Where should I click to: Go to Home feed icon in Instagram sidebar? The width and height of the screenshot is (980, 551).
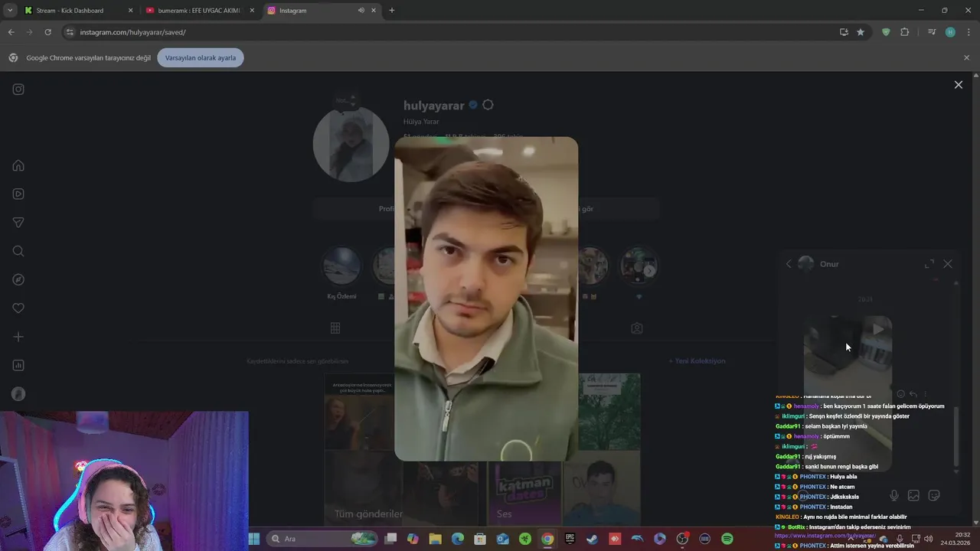click(18, 165)
